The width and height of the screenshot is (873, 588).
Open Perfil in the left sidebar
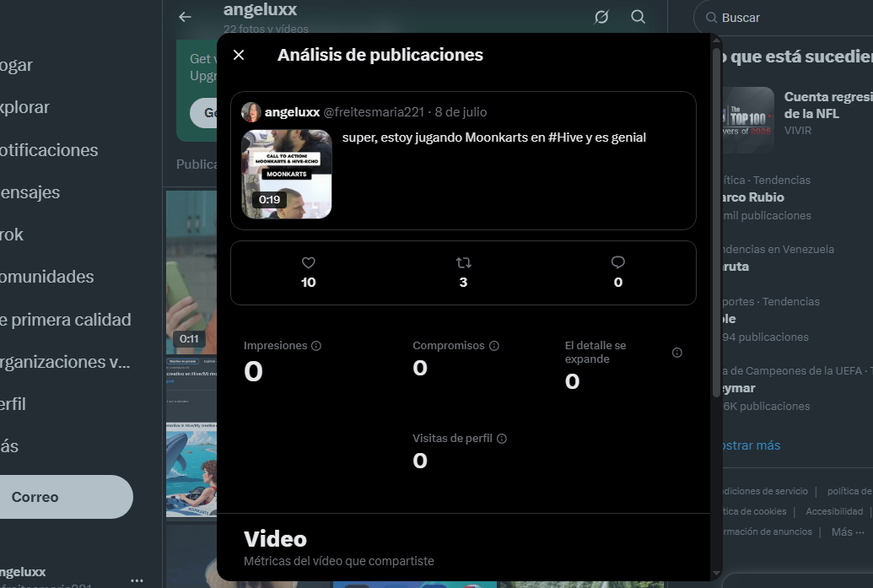(x=13, y=404)
